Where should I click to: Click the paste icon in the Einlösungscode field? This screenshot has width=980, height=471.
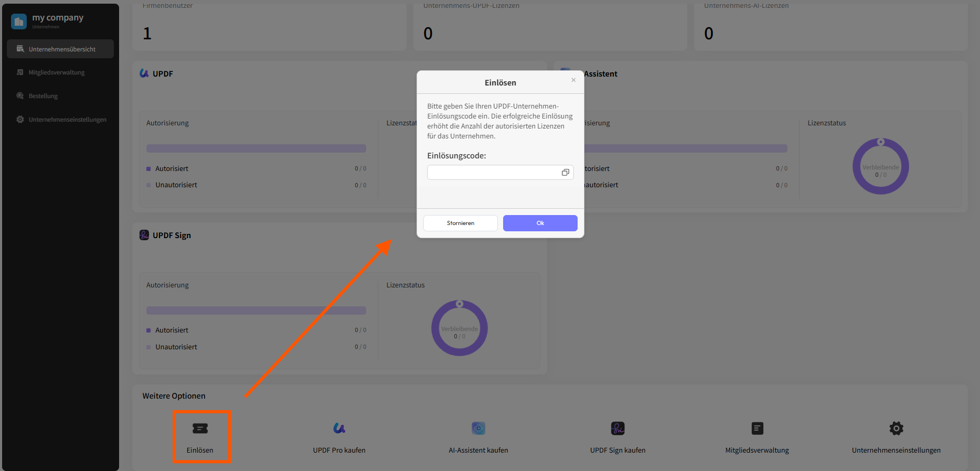[x=565, y=172]
